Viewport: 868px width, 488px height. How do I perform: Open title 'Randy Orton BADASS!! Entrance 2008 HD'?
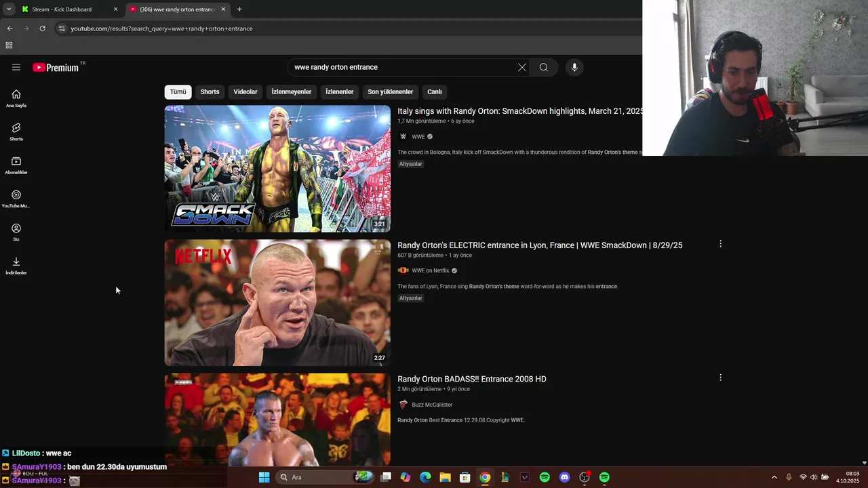click(472, 379)
